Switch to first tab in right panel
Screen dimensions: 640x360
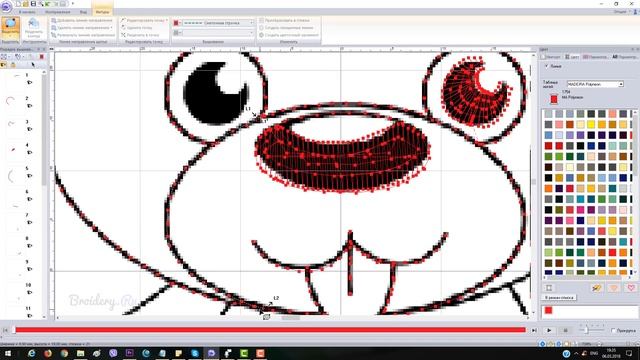click(x=551, y=57)
